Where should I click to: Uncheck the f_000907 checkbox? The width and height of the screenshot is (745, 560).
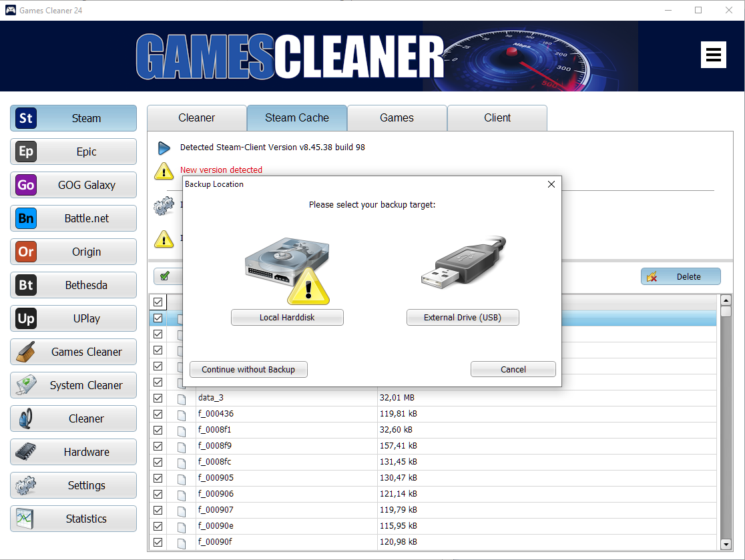pyautogui.click(x=158, y=510)
